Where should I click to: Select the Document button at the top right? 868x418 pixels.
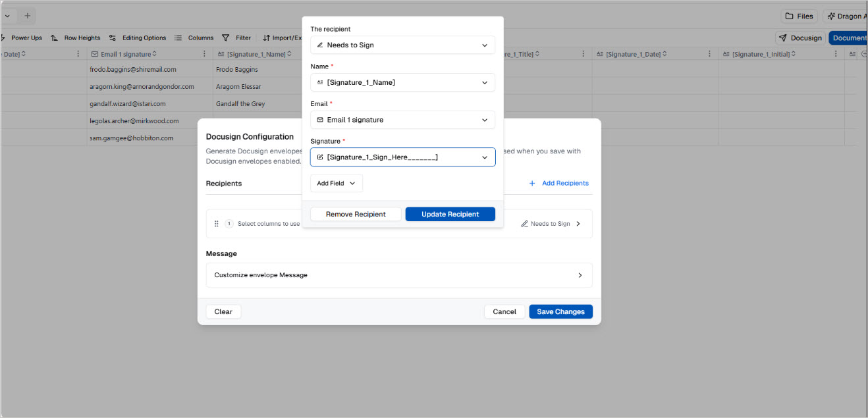tap(848, 38)
